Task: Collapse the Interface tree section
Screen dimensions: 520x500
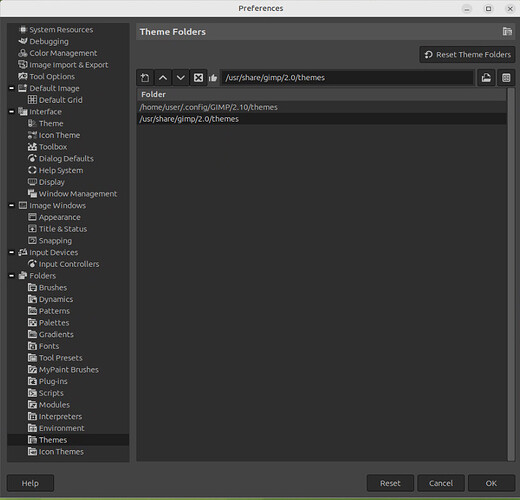Action: tap(12, 112)
